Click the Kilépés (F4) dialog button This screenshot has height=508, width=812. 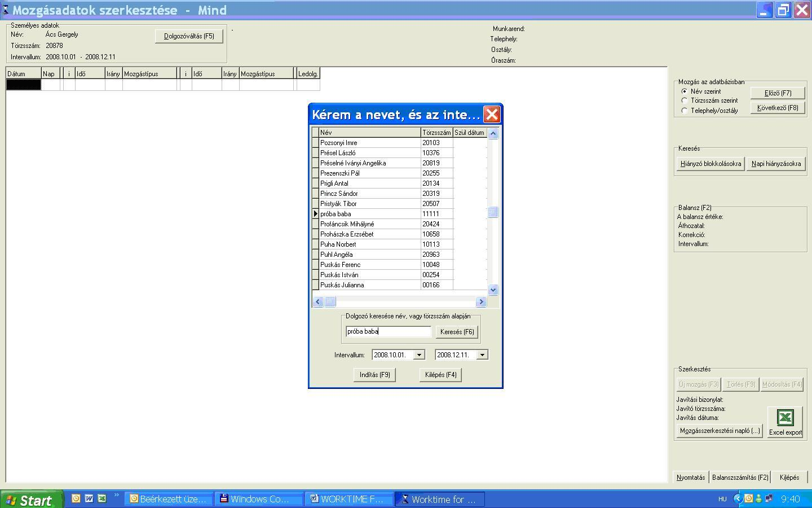[x=440, y=375]
